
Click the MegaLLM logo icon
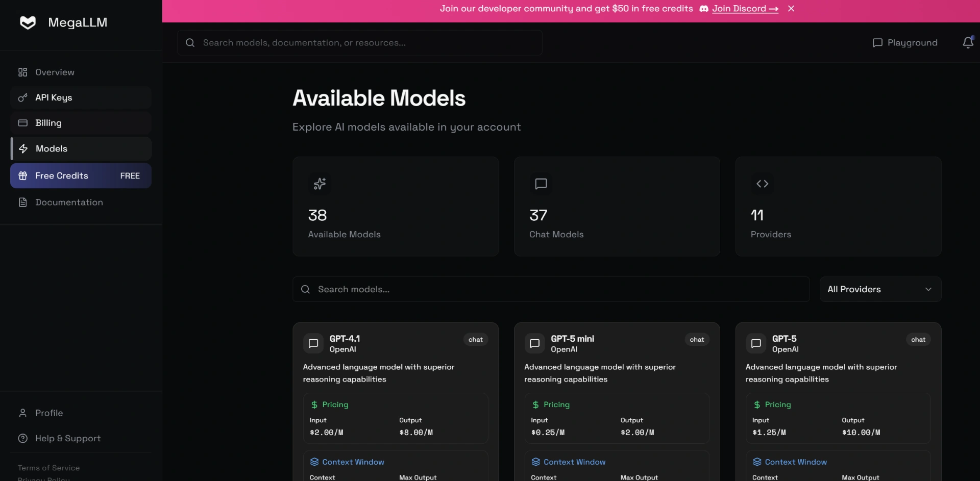click(x=28, y=22)
